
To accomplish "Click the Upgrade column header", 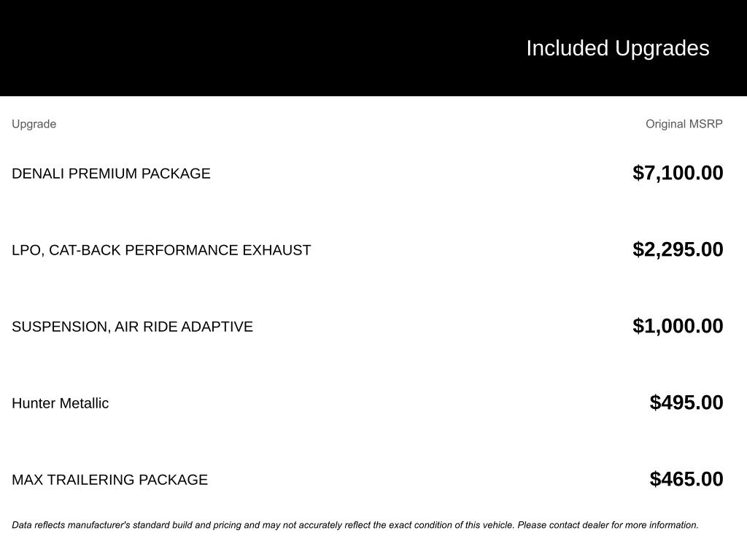I will [x=34, y=124].
